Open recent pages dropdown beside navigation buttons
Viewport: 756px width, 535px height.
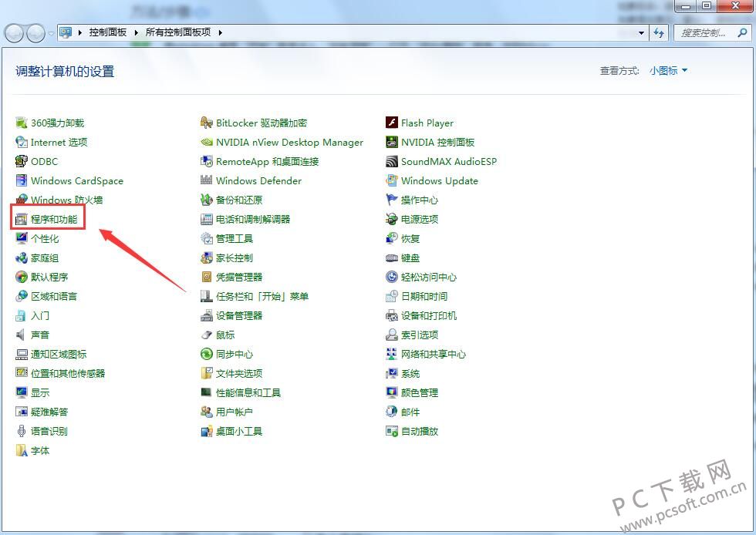click(x=51, y=34)
